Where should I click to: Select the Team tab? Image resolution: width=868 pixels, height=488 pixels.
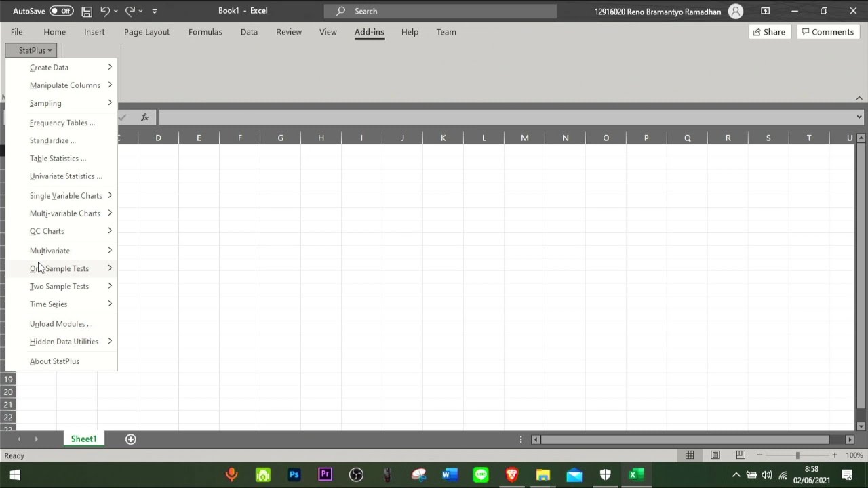(446, 32)
